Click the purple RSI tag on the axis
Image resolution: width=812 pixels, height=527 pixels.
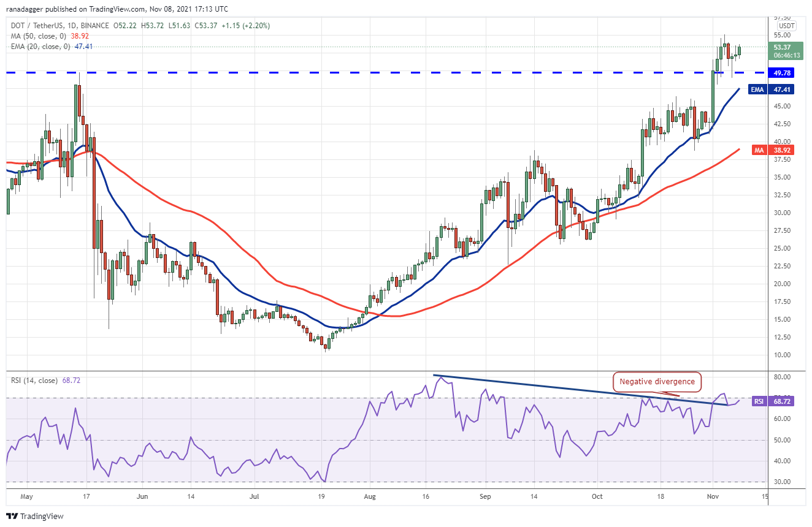[x=759, y=401]
